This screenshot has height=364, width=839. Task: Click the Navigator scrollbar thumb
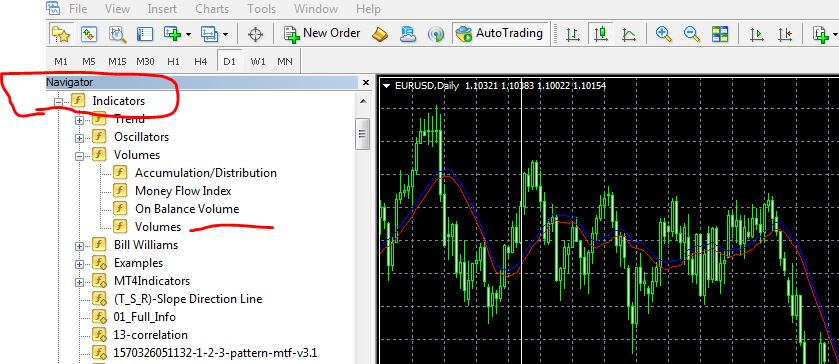[x=363, y=133]
